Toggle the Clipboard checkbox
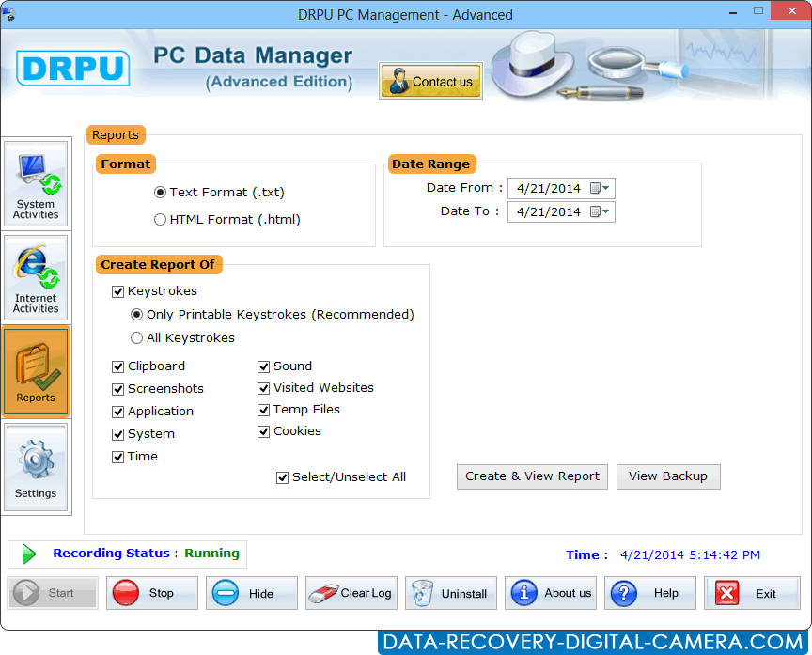Viewport: 812px width, 655px height. click(118, 366)
